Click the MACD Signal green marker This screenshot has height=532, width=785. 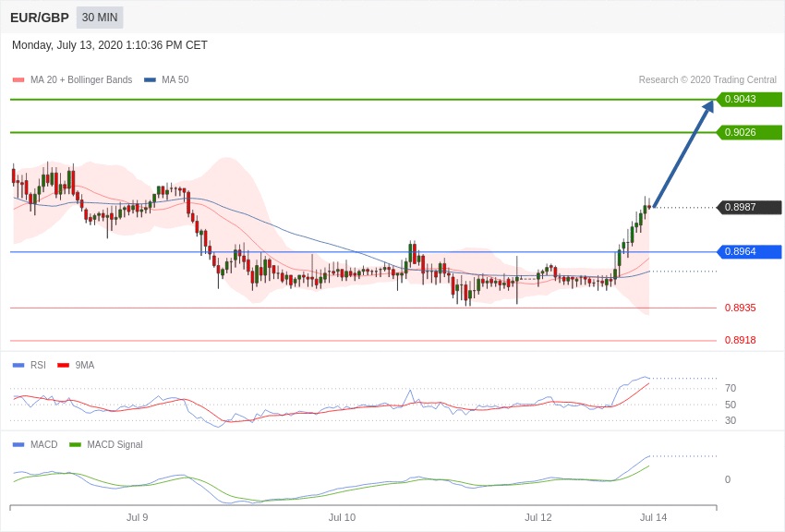coord(75,445)
